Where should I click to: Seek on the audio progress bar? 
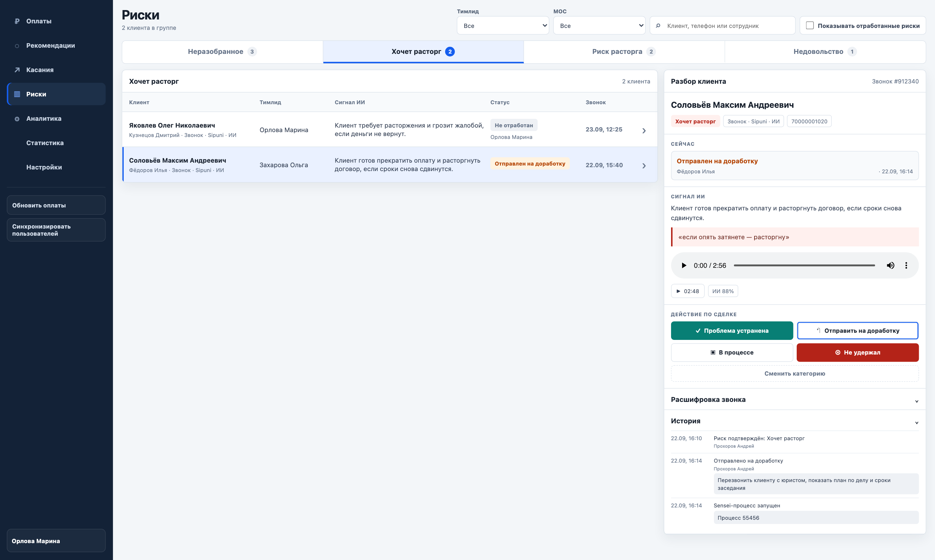[804, 265]
